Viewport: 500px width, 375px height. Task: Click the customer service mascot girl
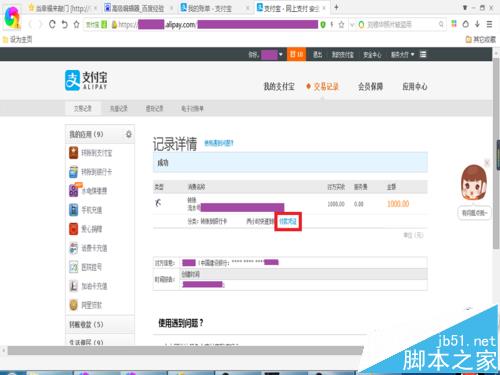[474, 182]
